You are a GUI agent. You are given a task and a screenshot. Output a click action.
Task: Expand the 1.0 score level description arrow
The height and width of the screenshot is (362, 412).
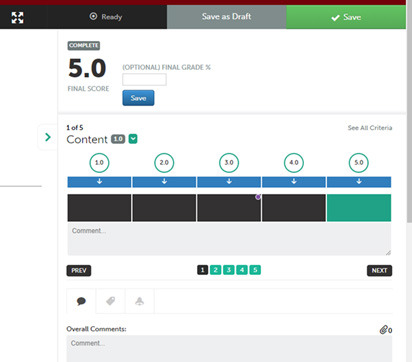pos(99,182)
